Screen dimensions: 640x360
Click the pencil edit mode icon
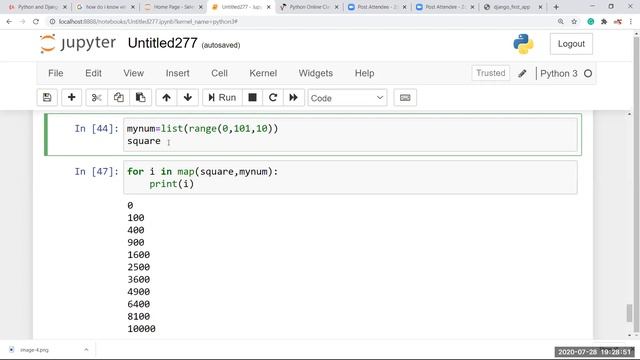coord(522,73)
